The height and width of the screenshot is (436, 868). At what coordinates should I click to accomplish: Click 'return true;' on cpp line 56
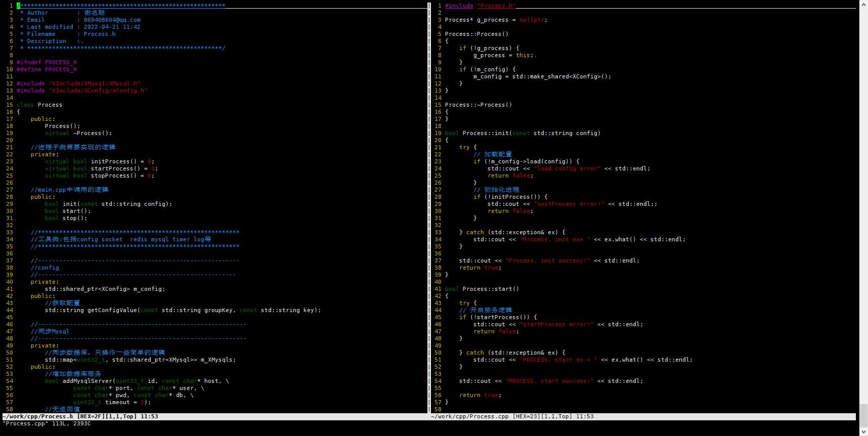[481, 396]
